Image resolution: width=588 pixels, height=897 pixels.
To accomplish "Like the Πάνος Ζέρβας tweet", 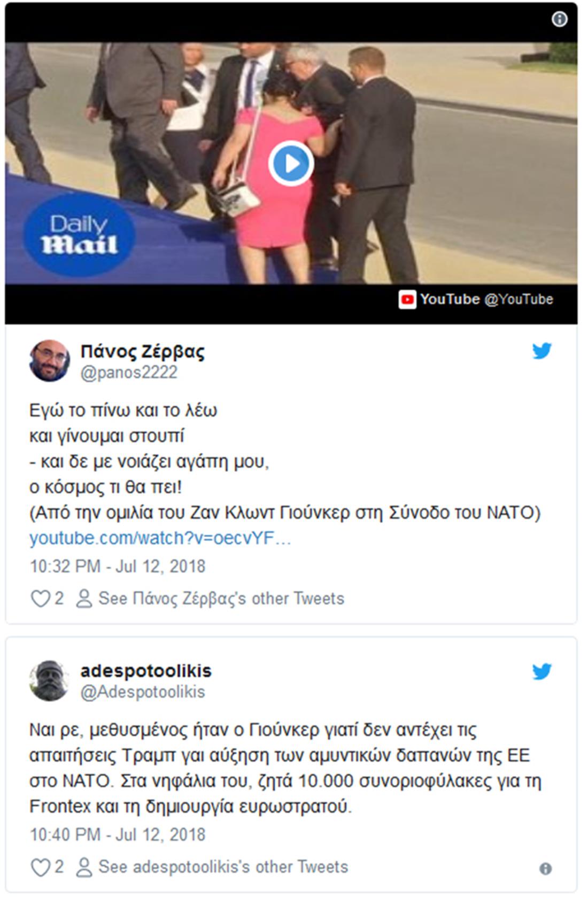I will click(40, 598).
